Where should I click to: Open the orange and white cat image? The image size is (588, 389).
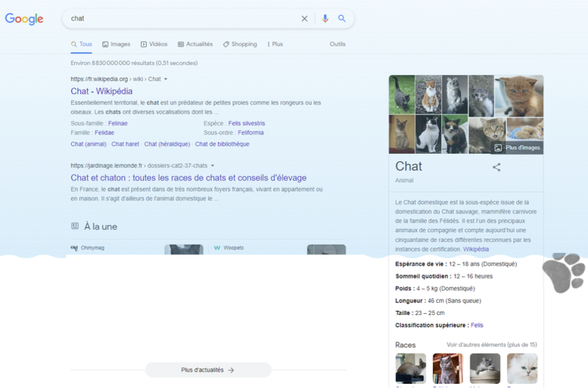tap(428, 95)
